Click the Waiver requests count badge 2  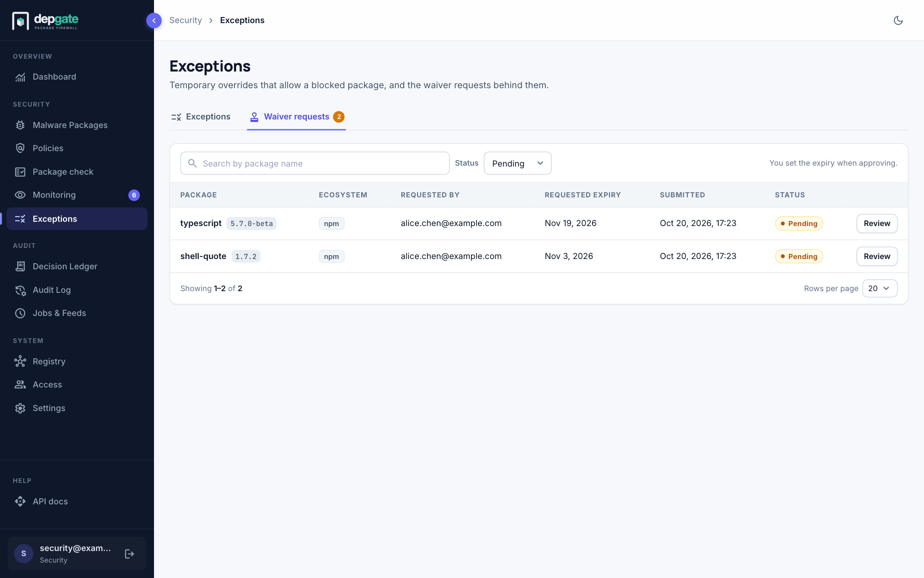coord(339,116)
